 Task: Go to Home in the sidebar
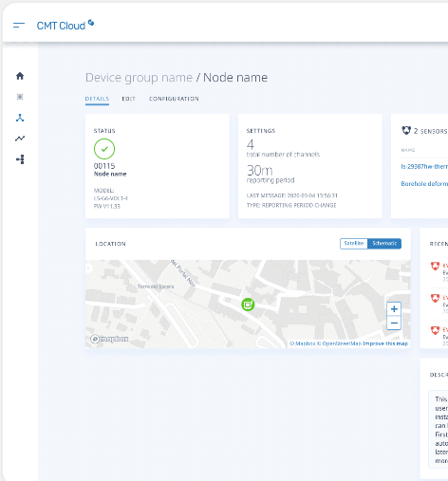pyautogui.click(x=20, y=76)
